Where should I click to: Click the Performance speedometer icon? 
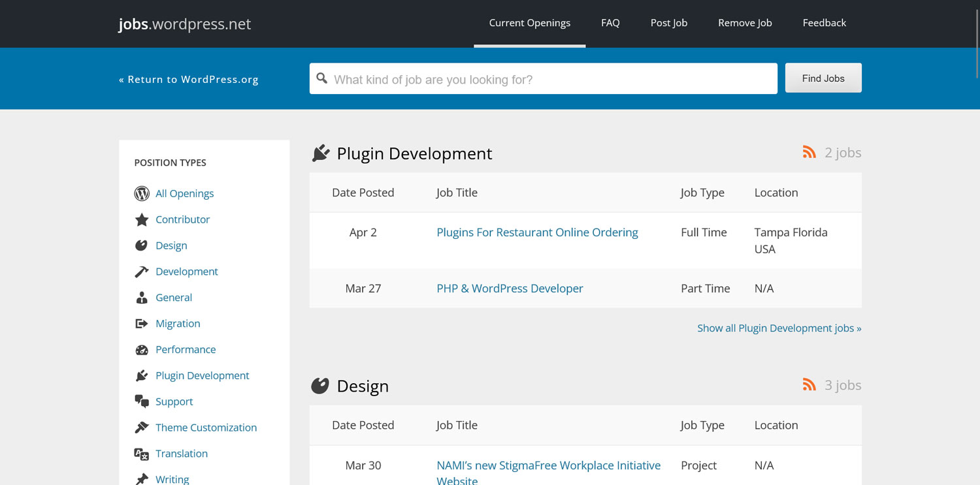(x=142, y=349)
